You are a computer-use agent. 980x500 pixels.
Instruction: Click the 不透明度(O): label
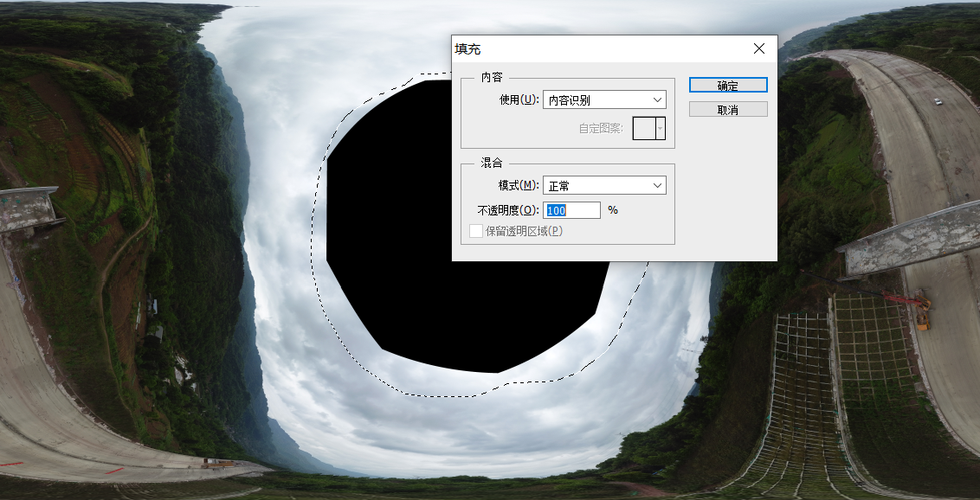click(x=508, y=210)
